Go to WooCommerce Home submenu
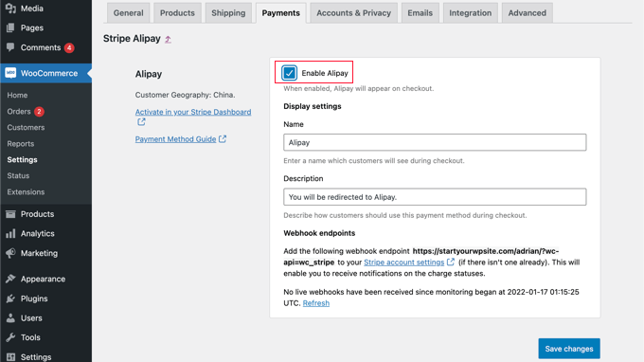This screenshot has width=644, height=362. (x=17, y=96)
